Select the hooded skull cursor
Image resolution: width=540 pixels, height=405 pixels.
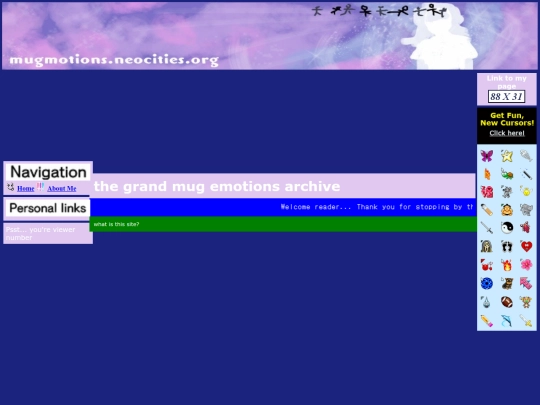click(487, 246)
